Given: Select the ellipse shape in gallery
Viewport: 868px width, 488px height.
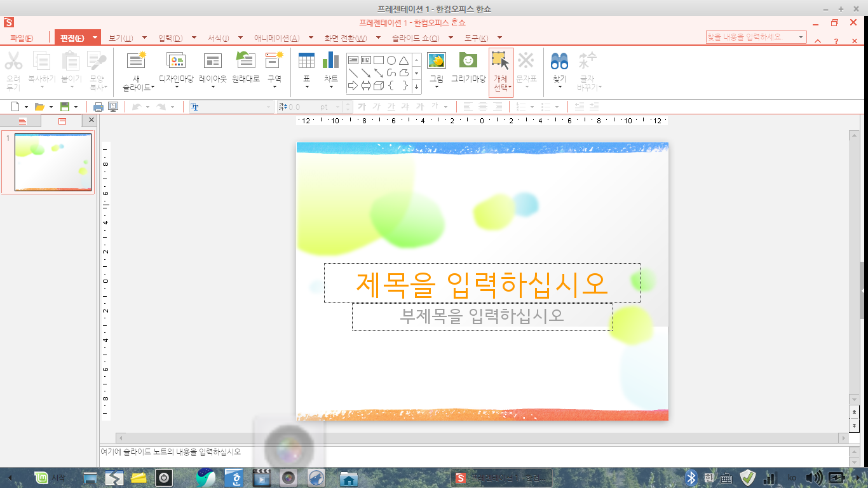Looking at the screenshot, I should pyautogui.click(x=391, y=60).
